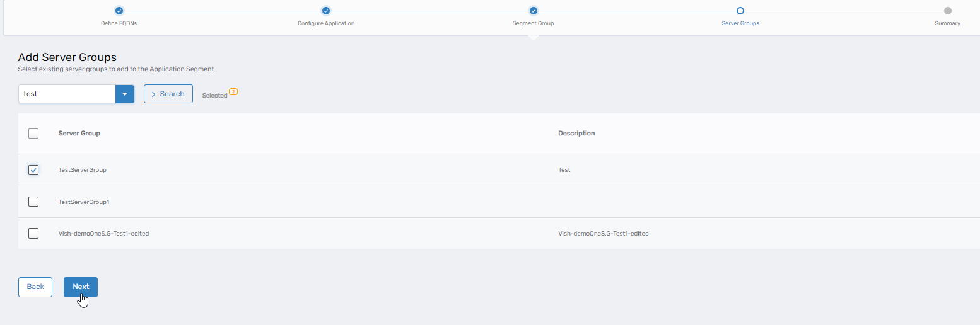The height and width of the screenshot is (325, 980).
Task: Proceed with the Next button
Action: coord(81,287)
